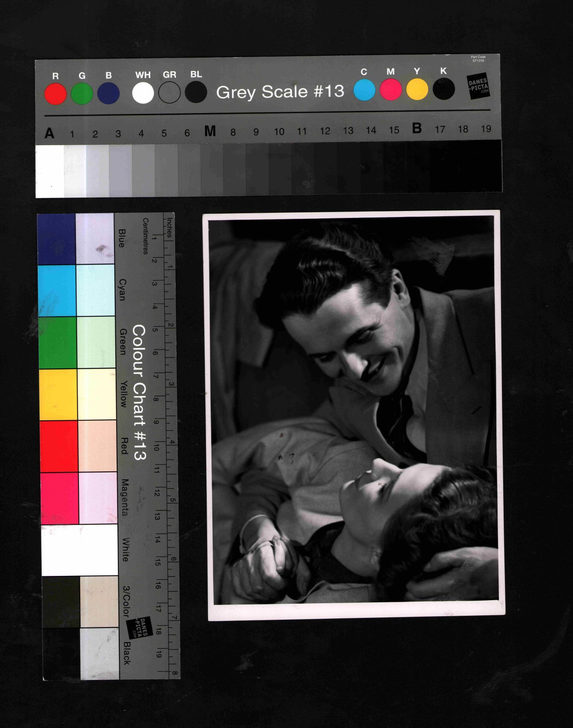Select the grey patch under letter M

(x=212, y=169)
